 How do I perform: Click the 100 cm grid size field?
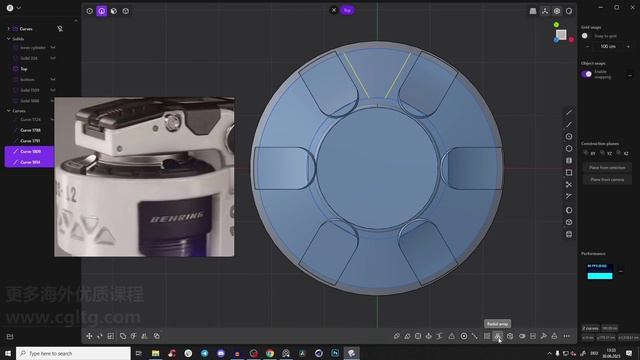[x=608, y=47]
